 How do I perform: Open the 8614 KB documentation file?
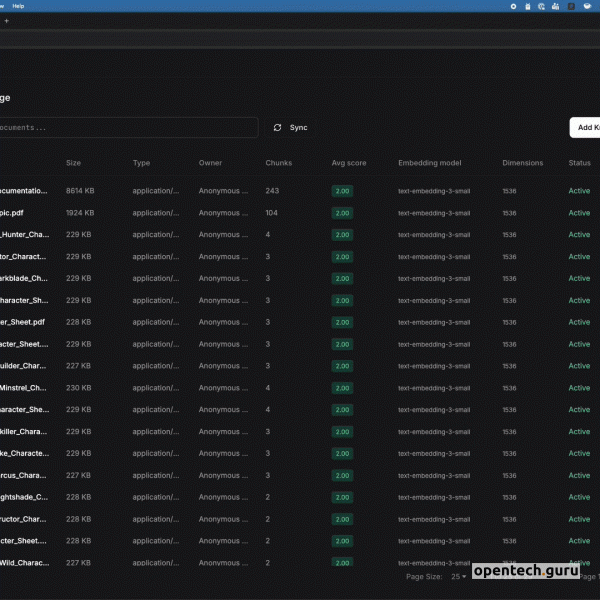tap(24, 191)
